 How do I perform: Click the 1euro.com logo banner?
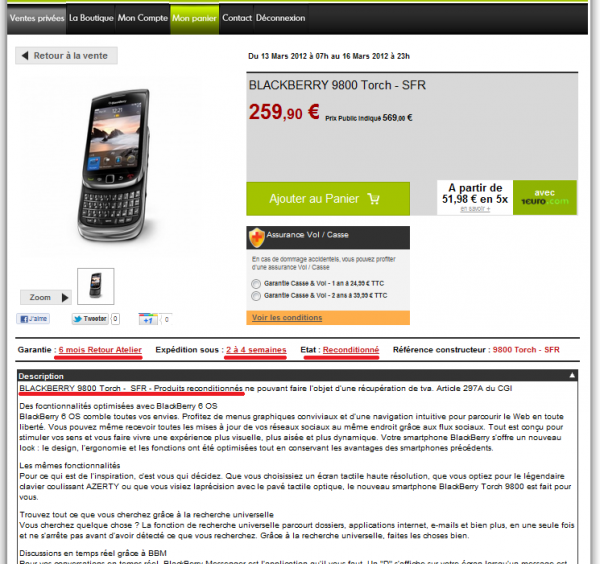tap(545, 197)
